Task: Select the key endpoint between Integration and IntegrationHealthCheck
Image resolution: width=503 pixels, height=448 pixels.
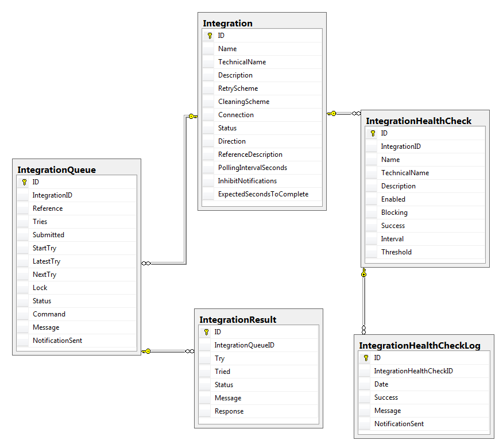Action: click(332, 113)
